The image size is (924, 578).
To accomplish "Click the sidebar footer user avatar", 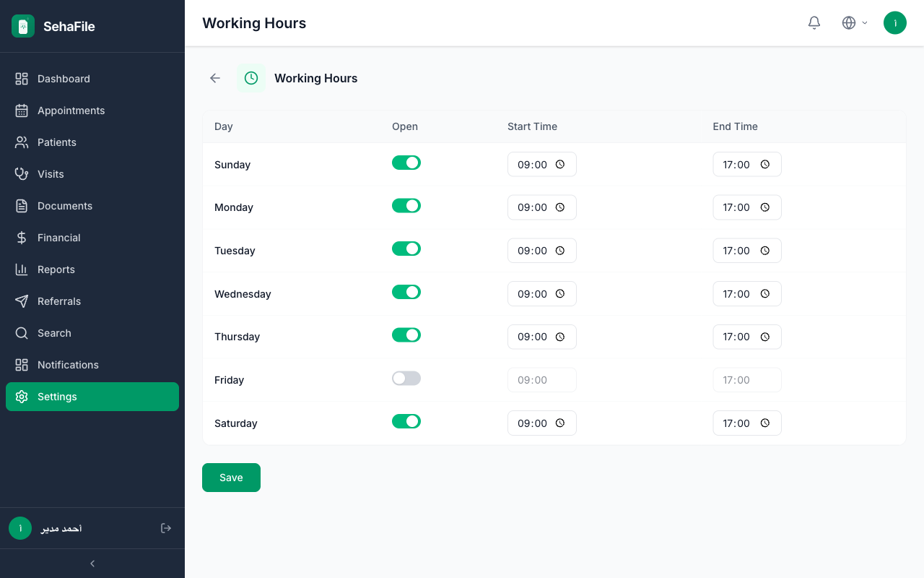I will [20, 528].
